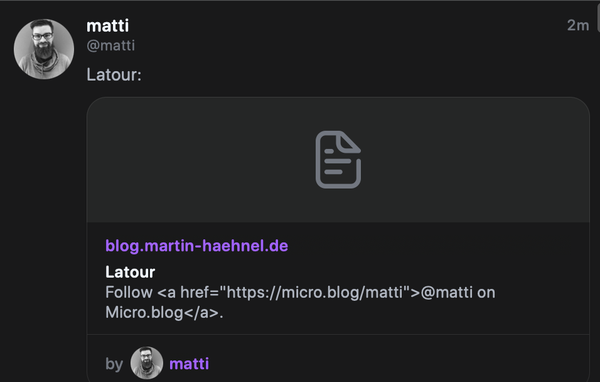Click empty gray preview area right of the document icon
The height and width of the screenshot is (382, 600).
[x=474, y=160]
